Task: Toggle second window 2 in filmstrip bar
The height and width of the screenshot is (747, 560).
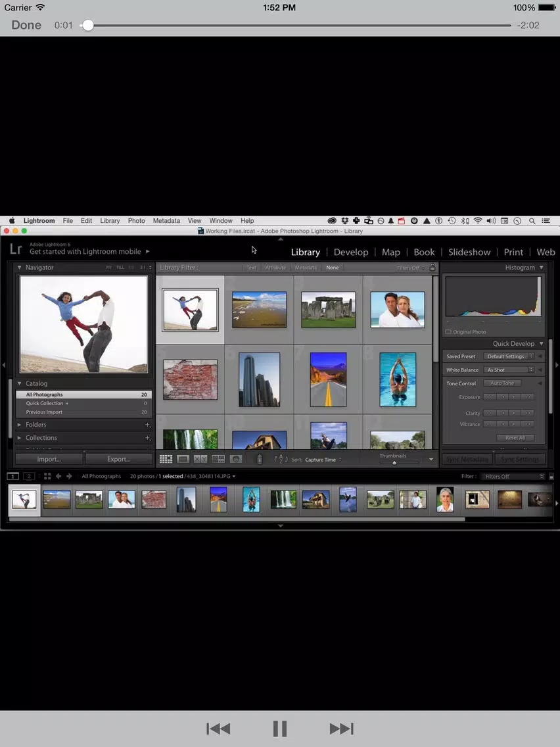Action: [29, 476]
